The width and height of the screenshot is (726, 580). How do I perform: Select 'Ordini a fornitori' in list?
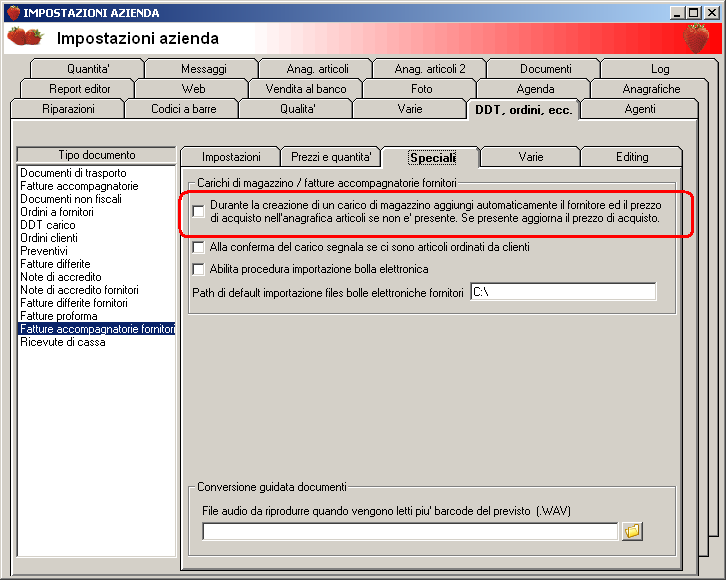point(96,212)
